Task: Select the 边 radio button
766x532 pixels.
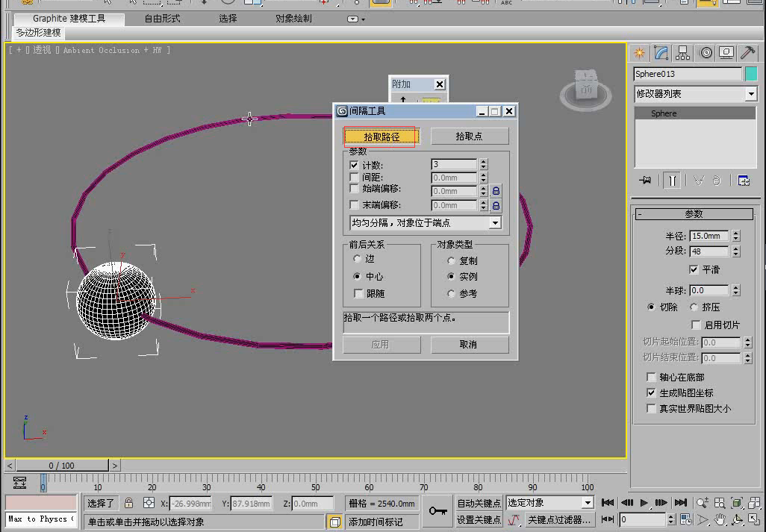Action: [x=357, y=259]
